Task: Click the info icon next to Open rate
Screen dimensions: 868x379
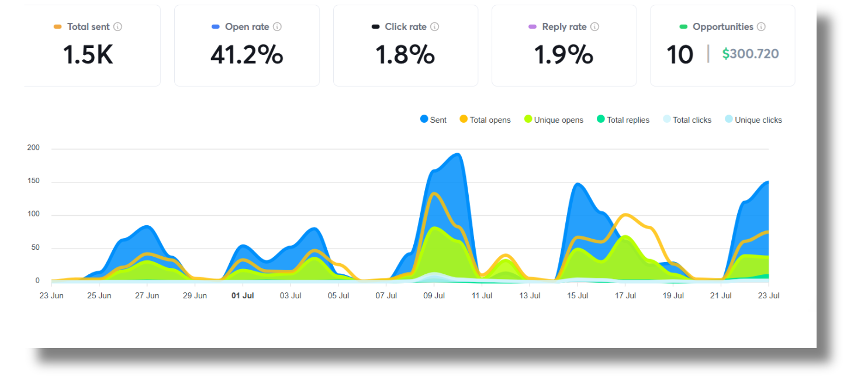Action: (278, 27)
